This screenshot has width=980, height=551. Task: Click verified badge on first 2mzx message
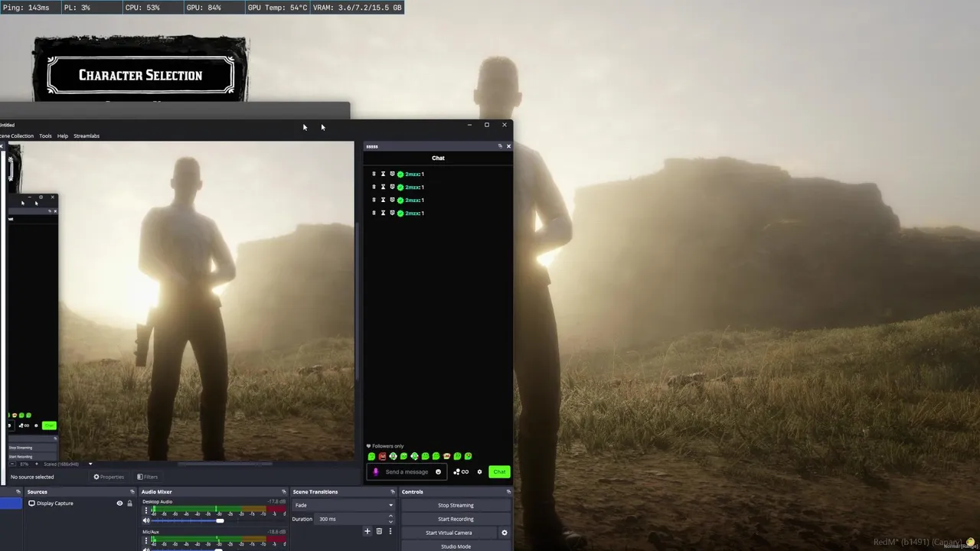(x=400, y=174)
